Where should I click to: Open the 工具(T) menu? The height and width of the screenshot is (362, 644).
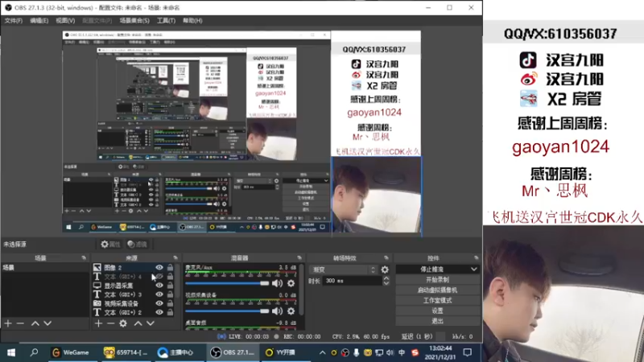tap(166, 21)
